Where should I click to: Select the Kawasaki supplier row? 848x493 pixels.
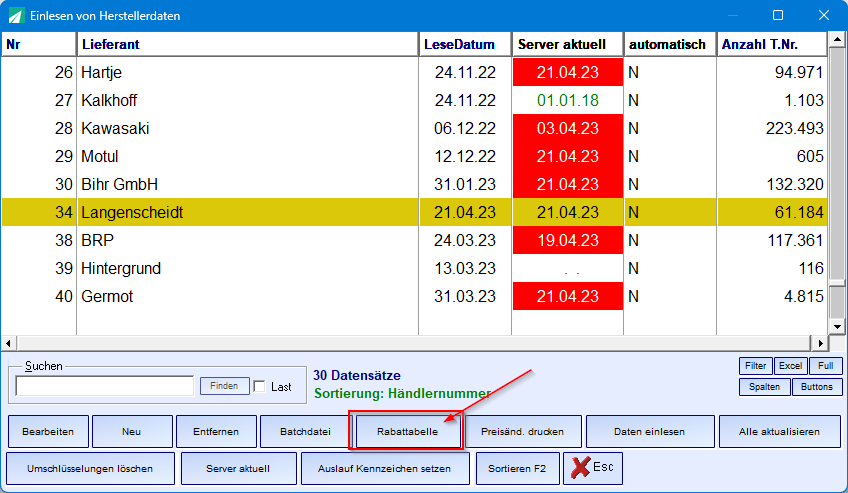[414, 129]
